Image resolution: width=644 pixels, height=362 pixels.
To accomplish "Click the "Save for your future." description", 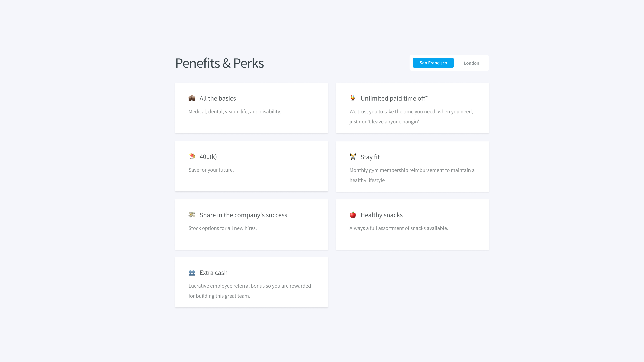I will click(x=211, y=170).
